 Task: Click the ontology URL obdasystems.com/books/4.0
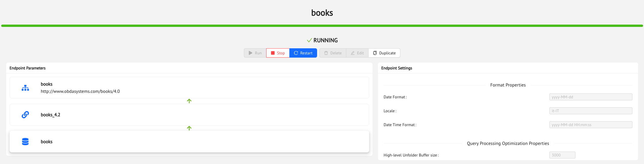click(x=80, y=91)
